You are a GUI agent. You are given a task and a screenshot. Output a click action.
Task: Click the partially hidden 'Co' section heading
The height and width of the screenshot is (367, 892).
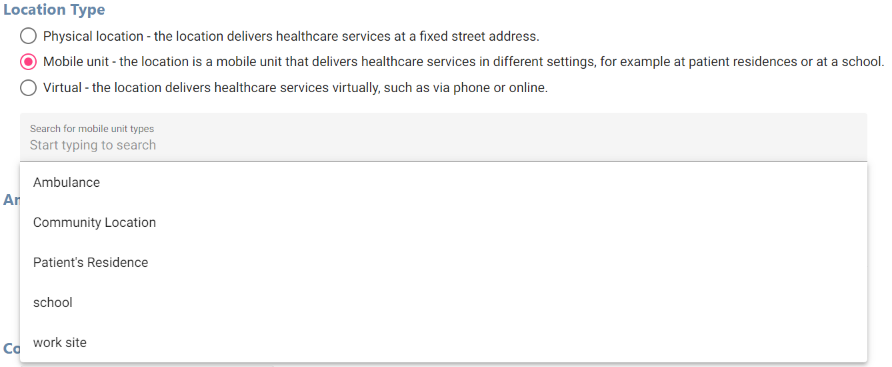point(11,348)
